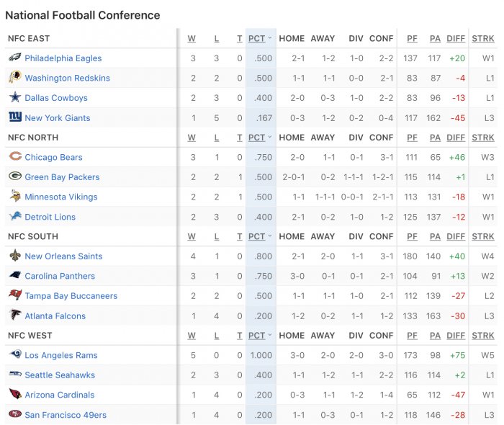Screen dimensions: 504x425
Task: Open Minnesota Vikings team link
Action: coord(61,197)
